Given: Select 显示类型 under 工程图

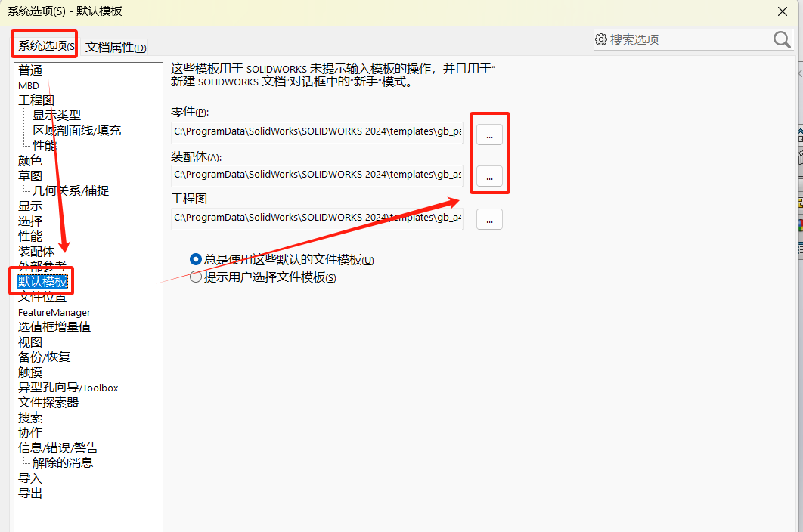Looking at the screenshot, I should [x=57, y=115].
